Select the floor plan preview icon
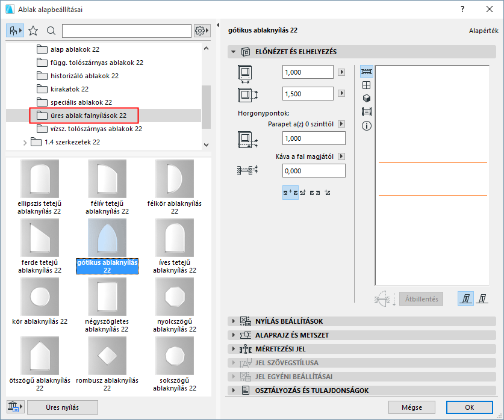 click(367, 72)
